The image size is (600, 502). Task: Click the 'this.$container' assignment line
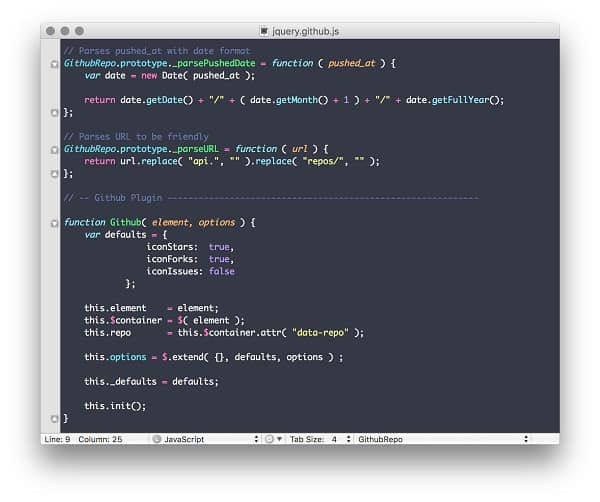pyautogui.click(x=164, y=320)
